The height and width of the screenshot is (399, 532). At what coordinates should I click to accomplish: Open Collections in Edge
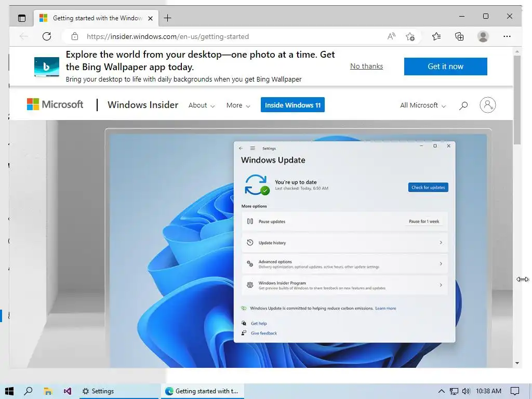pyautogui.click(x=459, y=36)
